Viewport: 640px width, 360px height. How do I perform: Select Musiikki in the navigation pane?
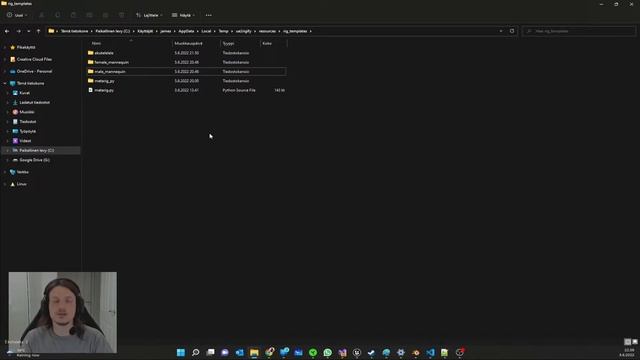[27, 112]
